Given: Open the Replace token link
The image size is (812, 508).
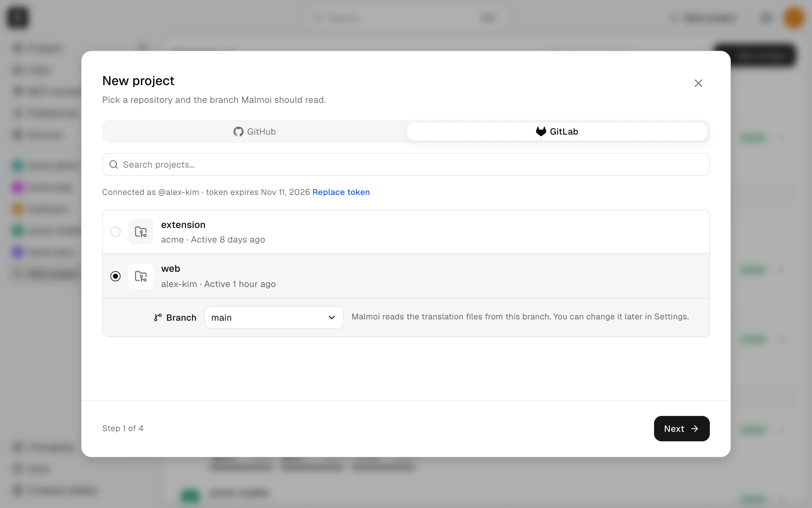Looking at the screenshot, I should click(x=341, y=192).
